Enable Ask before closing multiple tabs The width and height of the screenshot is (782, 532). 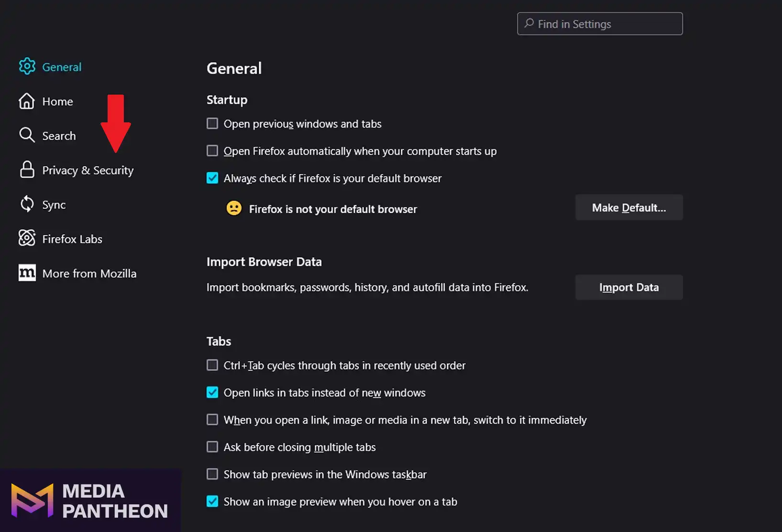coord(212,447)
